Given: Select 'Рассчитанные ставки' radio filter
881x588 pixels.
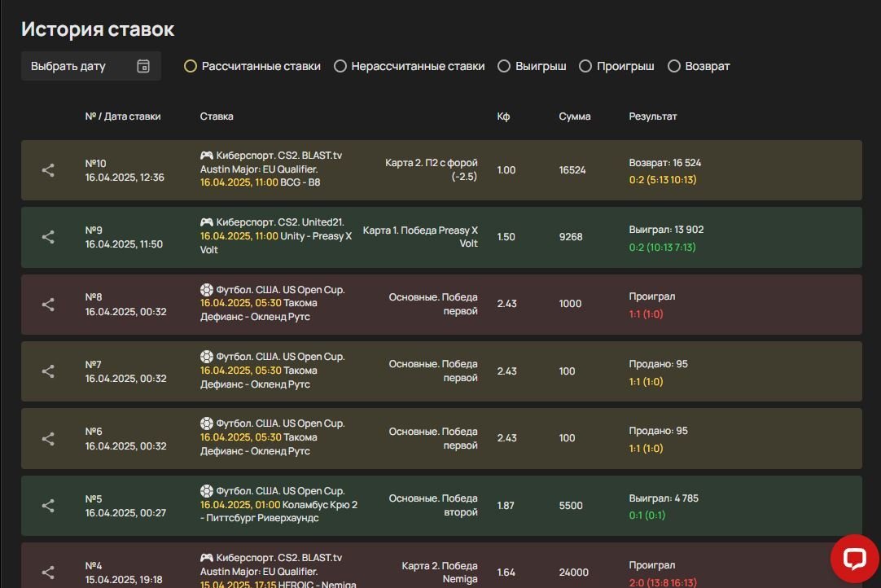Looking at the screenshot, I should click(x=191, y=66).
